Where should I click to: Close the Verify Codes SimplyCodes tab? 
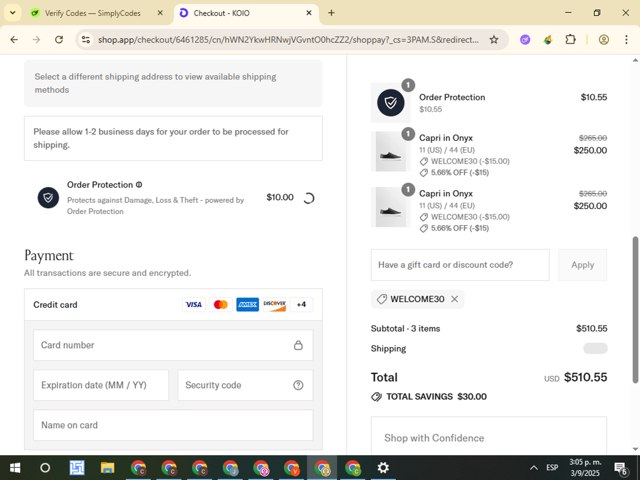[160, 13]
